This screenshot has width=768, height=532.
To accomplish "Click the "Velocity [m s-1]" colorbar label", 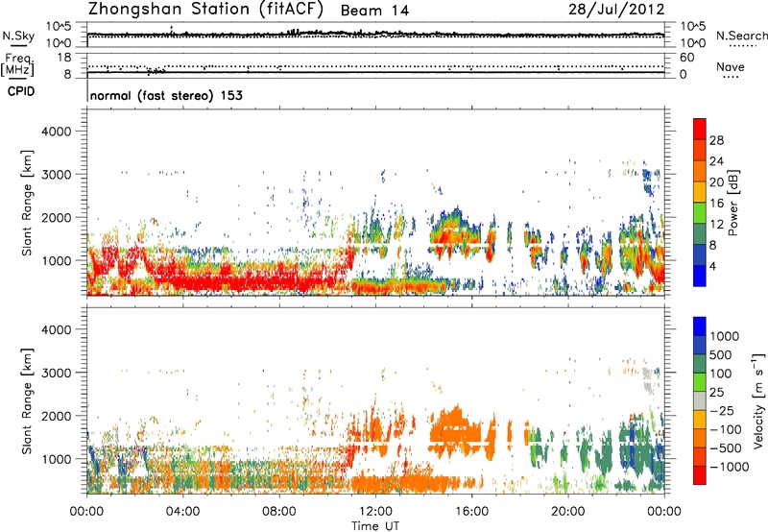I will 758,400.
